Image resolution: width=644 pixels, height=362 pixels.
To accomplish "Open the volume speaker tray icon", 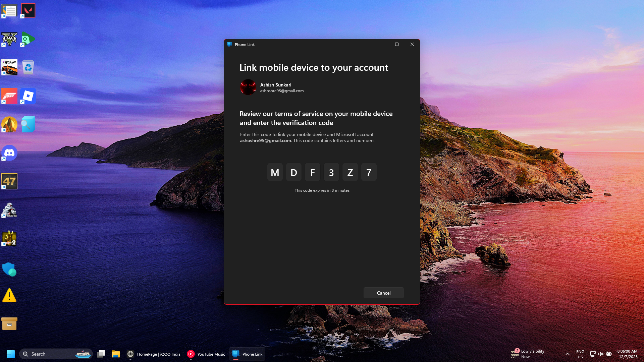I will (600, 354).
